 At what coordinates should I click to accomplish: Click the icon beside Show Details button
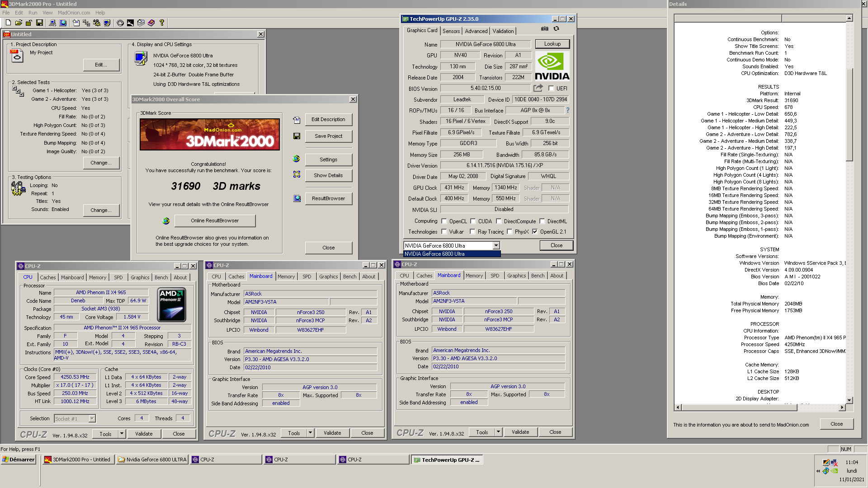tap(297, 174)
